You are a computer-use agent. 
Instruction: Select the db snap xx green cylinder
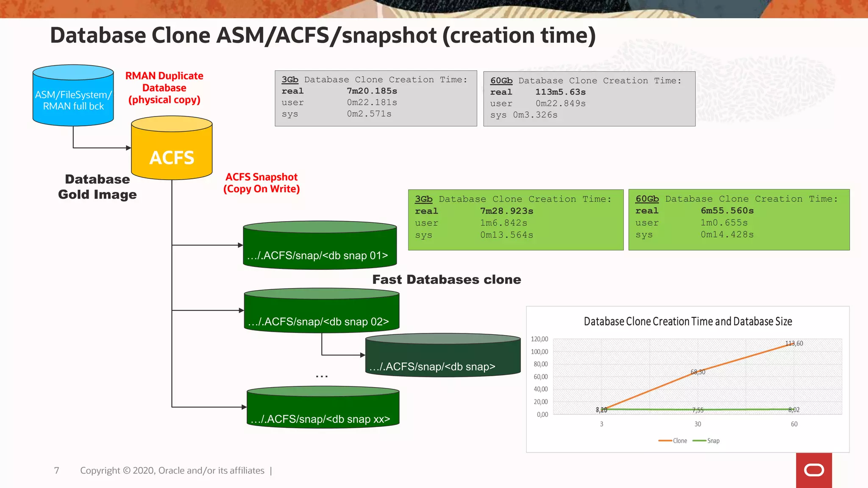[323, 407]
